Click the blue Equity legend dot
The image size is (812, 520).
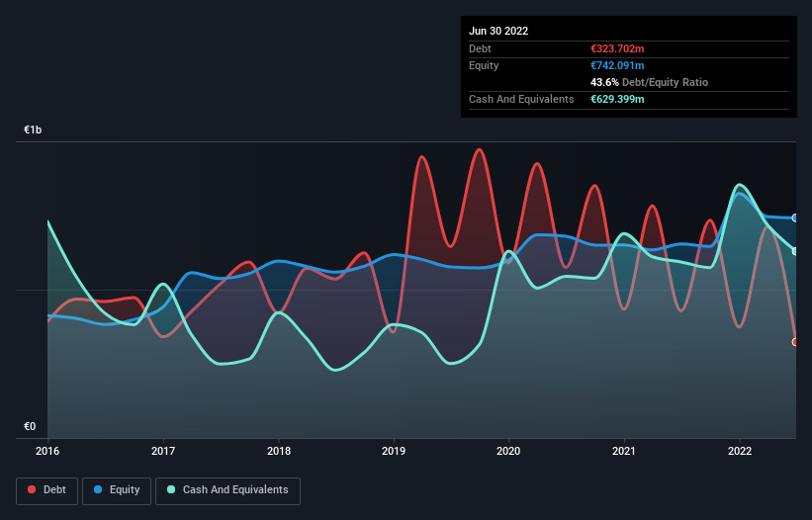tap(98, 489)
